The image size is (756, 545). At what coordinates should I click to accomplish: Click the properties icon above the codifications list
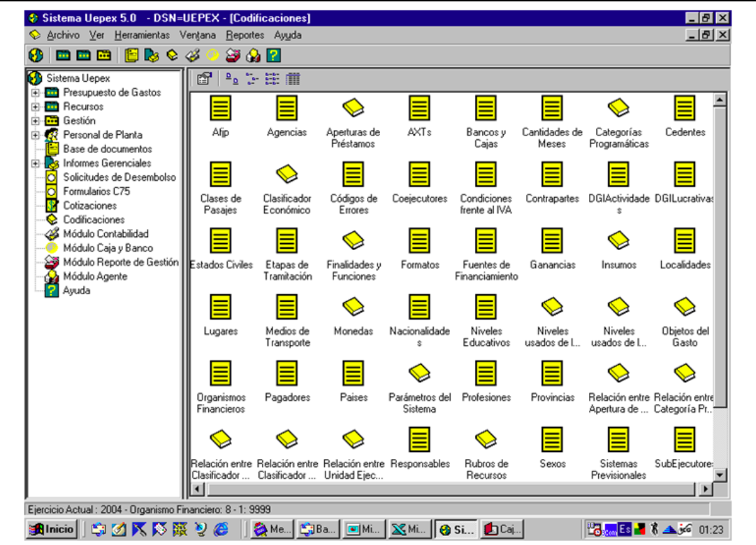pos(204,80)
